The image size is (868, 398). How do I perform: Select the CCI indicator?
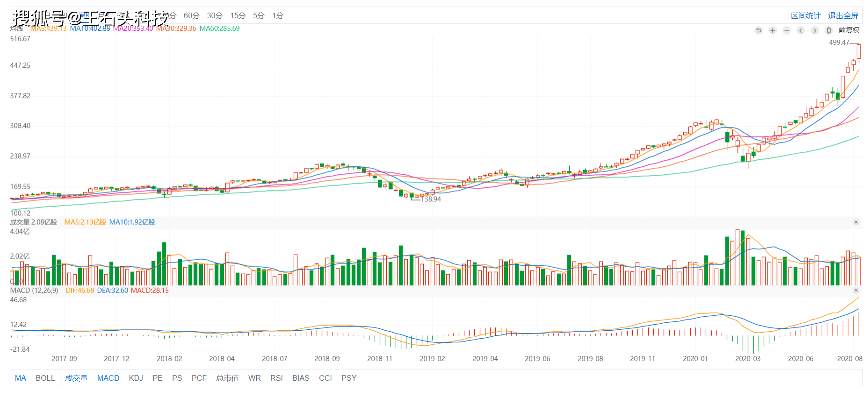click(x=325, y=378)
